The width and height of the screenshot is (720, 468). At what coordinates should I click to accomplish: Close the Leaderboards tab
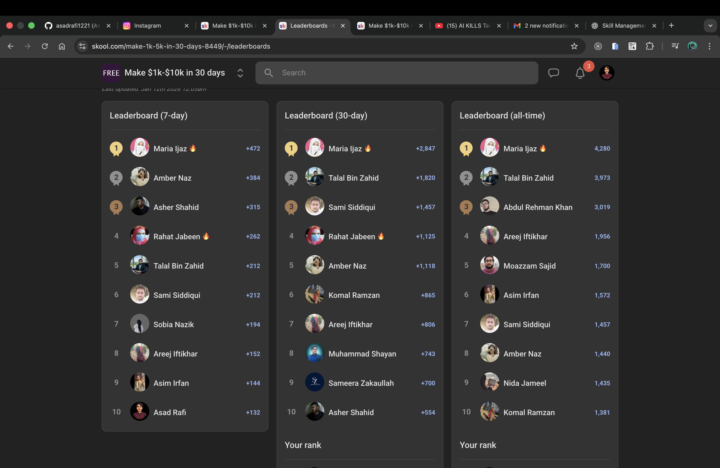coord(343,26)
